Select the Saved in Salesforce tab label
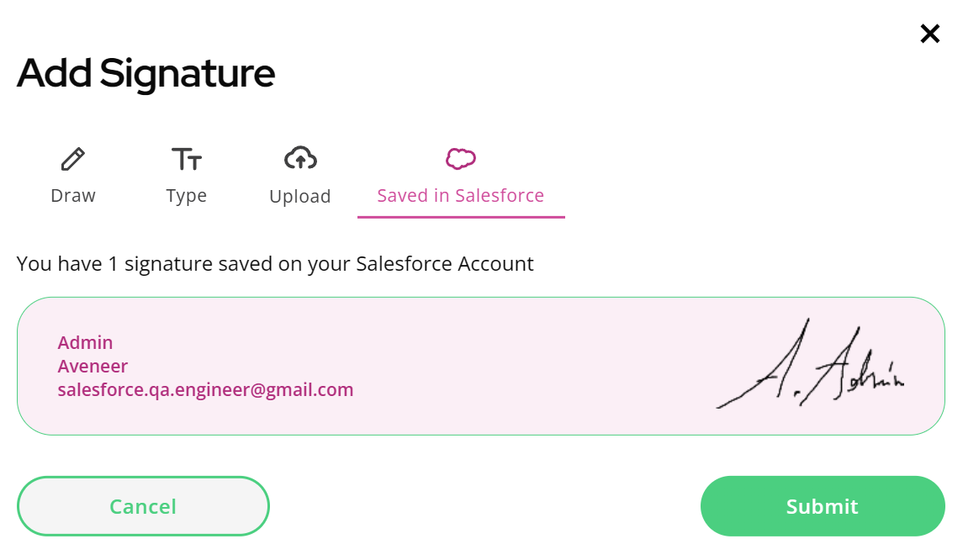Screen dimensions: 963x560 (x=461, y=196)
